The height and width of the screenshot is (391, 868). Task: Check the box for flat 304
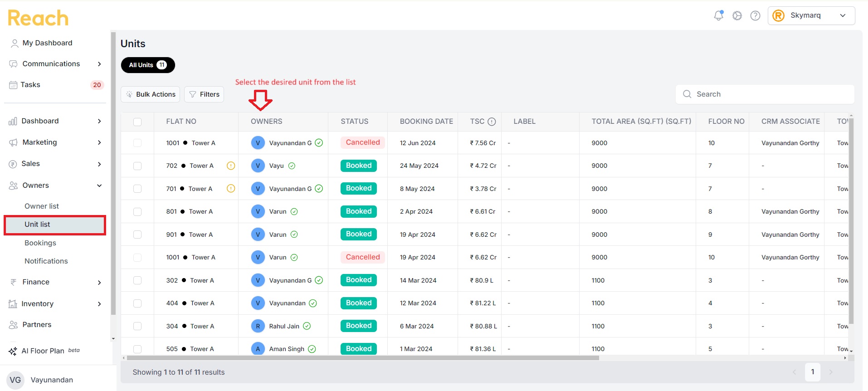click(137, 326)
